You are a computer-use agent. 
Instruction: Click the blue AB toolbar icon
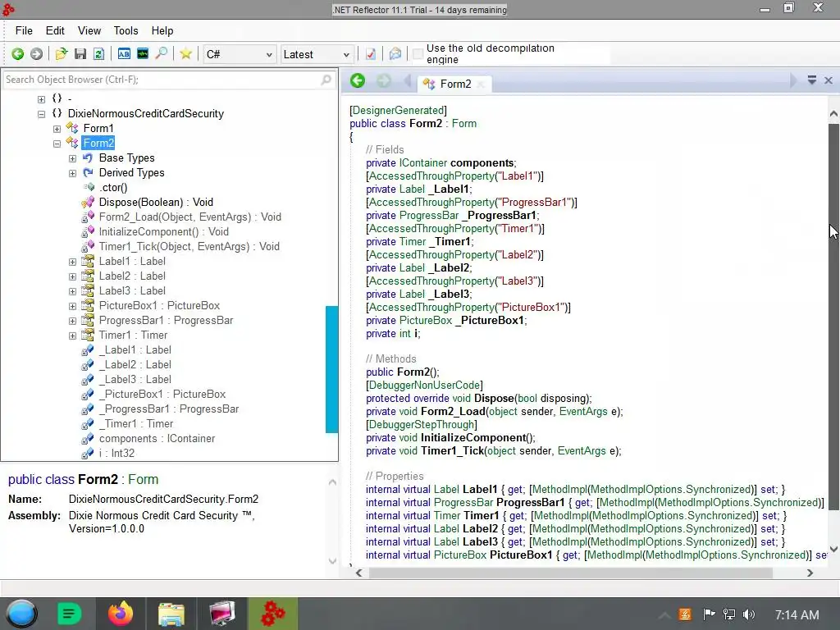124,54
